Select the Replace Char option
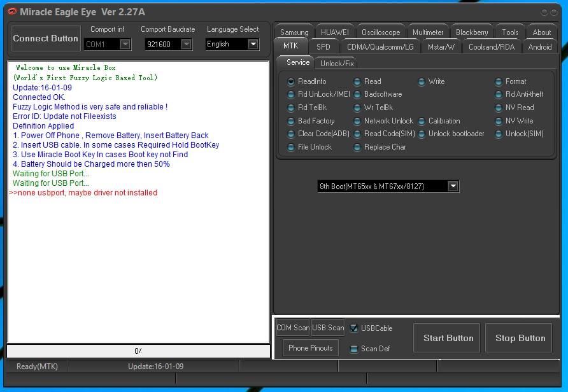 click(380, 147)
